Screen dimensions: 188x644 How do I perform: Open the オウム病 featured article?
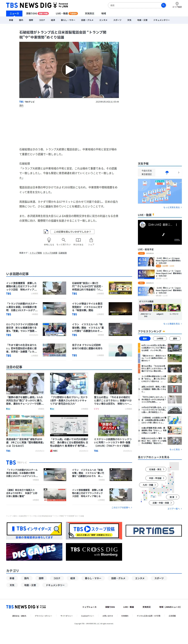pos(69,433)
